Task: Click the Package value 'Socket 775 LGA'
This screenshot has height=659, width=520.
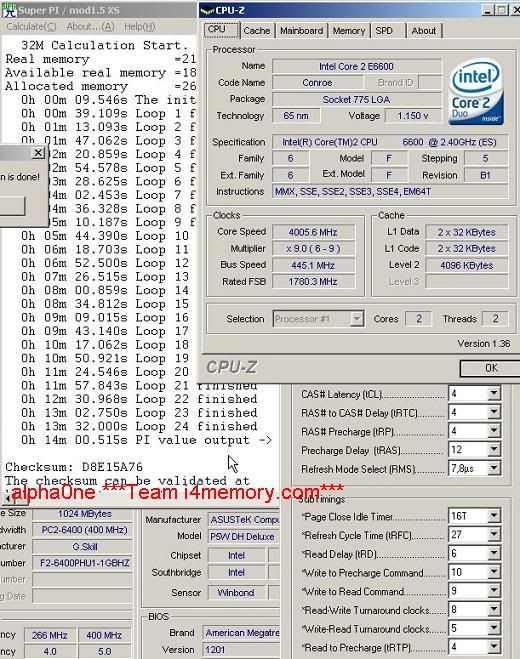Action: pyautogui.click(x=356, y=99)
